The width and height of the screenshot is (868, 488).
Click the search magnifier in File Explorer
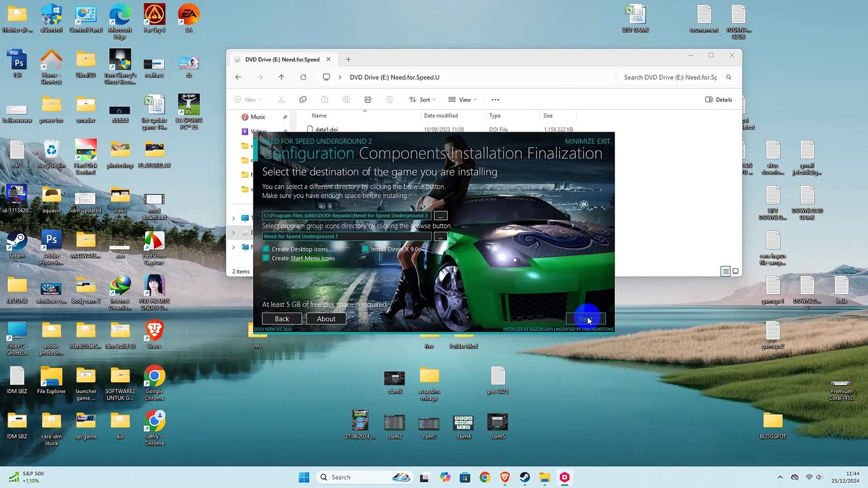tap(728, 77)
